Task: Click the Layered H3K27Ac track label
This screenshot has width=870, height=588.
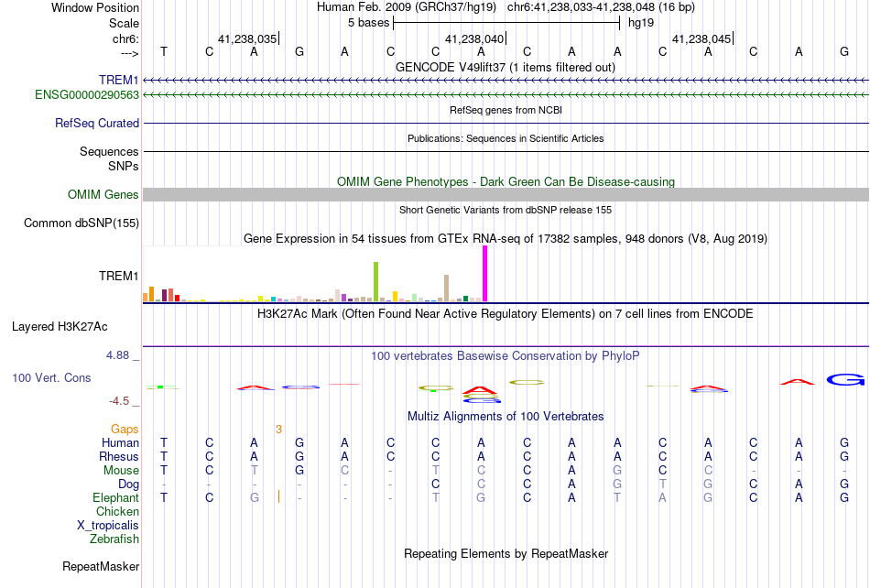Action: point(60,327)
